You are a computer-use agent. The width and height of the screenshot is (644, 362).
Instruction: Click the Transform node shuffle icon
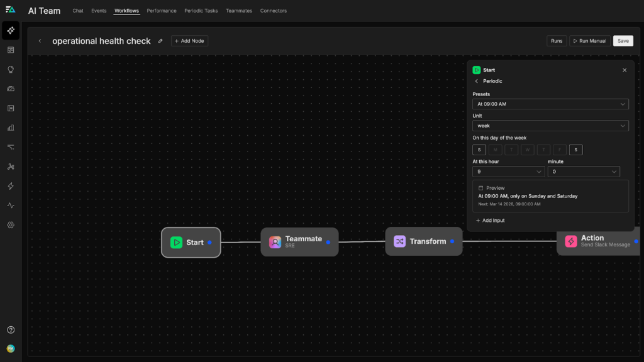pos(399,241)
